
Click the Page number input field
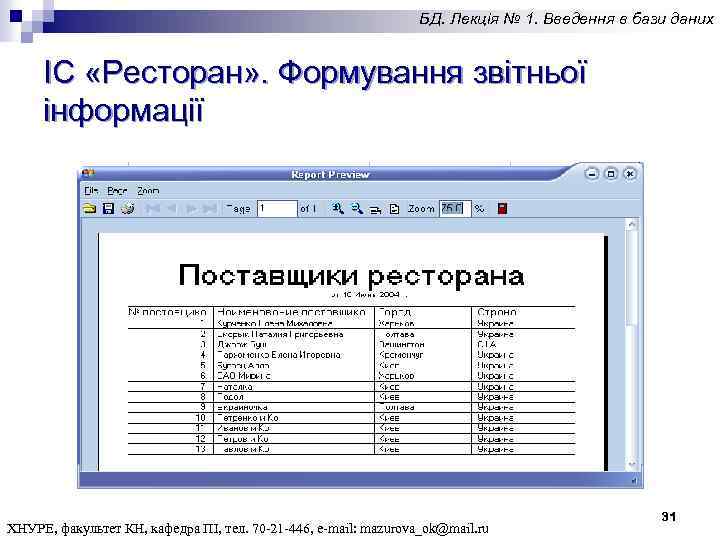click(x=277, y=209)
